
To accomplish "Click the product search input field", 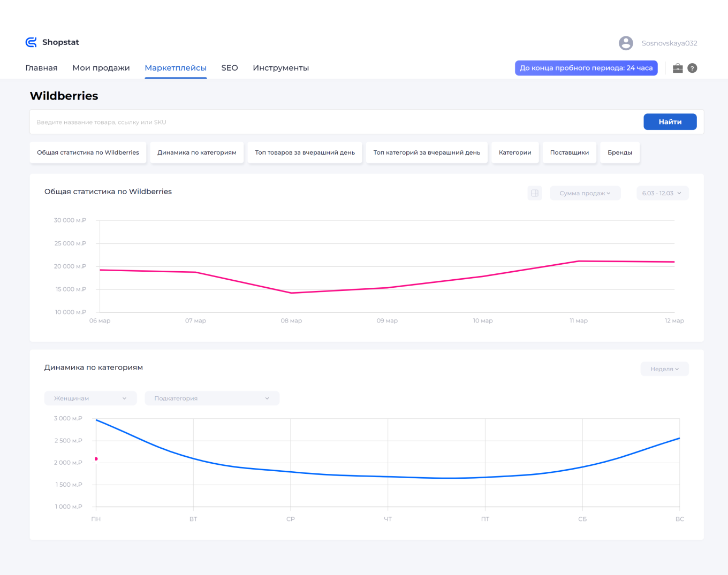I will point(321,122).
